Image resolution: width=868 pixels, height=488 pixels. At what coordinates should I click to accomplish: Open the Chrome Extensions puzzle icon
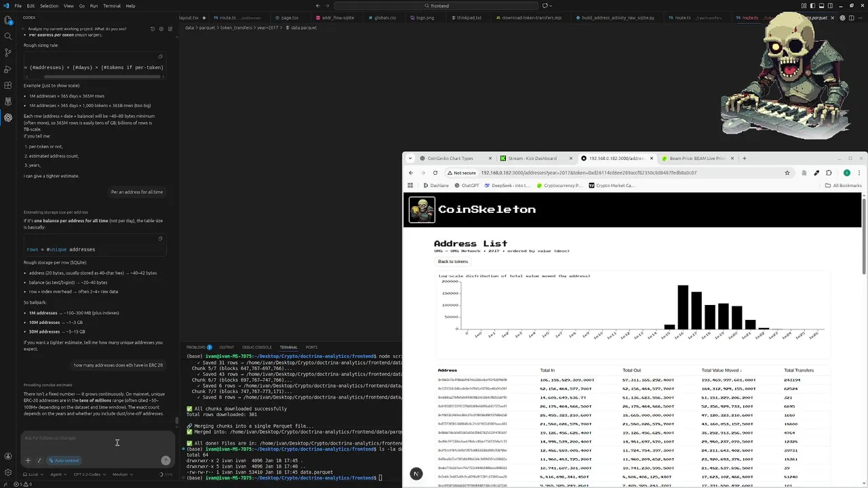(828, 173)
